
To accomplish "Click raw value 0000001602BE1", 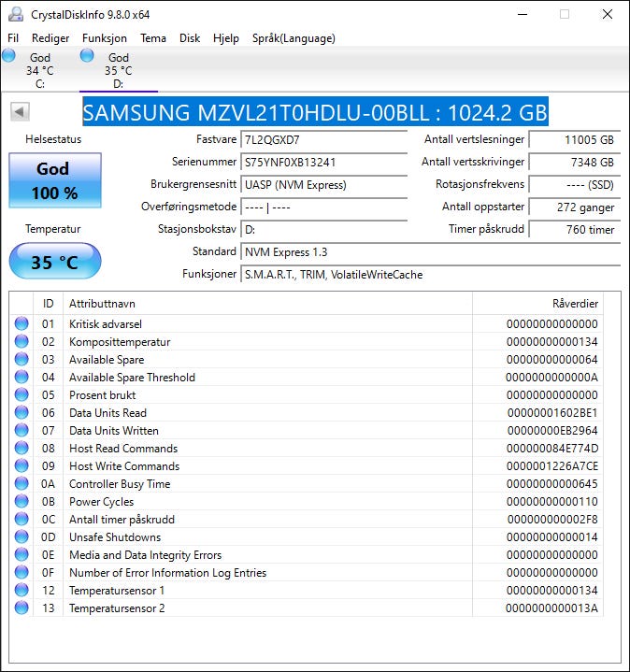I will [x=552, y=413].
